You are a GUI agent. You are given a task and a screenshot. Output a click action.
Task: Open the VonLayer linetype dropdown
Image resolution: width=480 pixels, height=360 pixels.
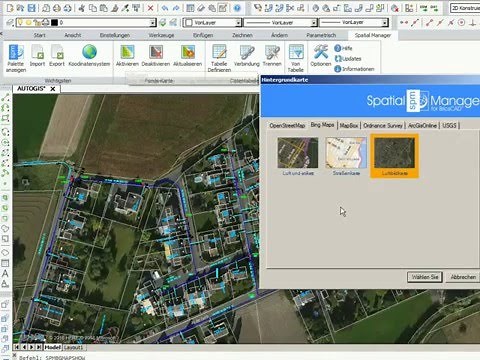(314, 22)
